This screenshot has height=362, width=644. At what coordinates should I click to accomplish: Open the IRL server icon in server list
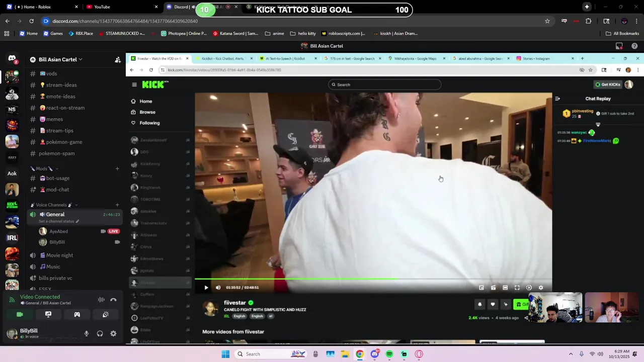12,238
